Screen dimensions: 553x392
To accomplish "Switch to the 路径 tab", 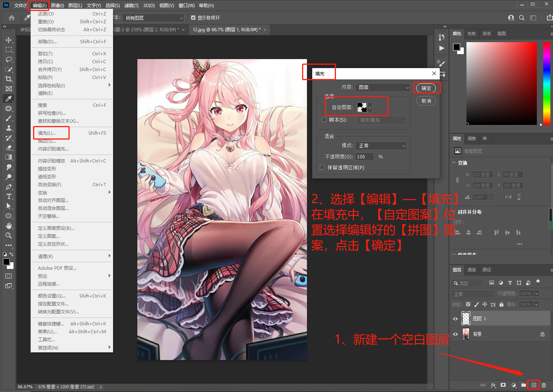I will click(x=487, y=270).
